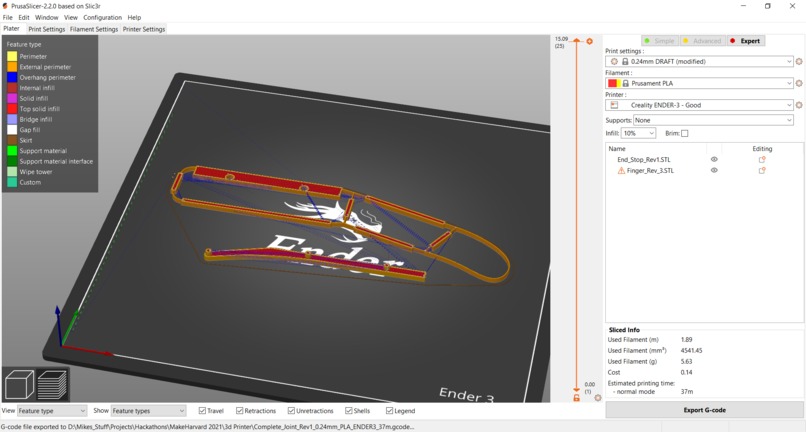Screen dimensions: 806x432
Task: Click the Overhang perimeter blue legend swatch
Action: pos(12,77)
